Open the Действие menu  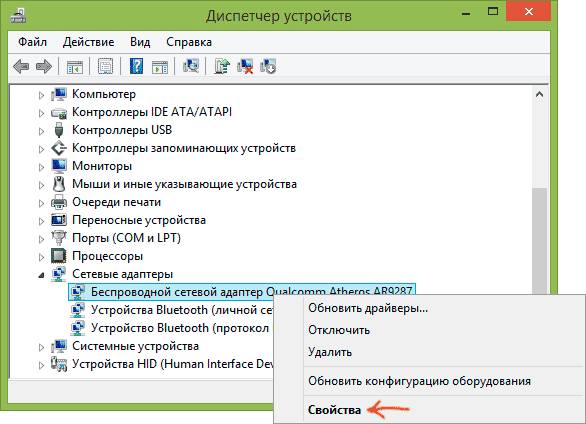click(89, 42)
